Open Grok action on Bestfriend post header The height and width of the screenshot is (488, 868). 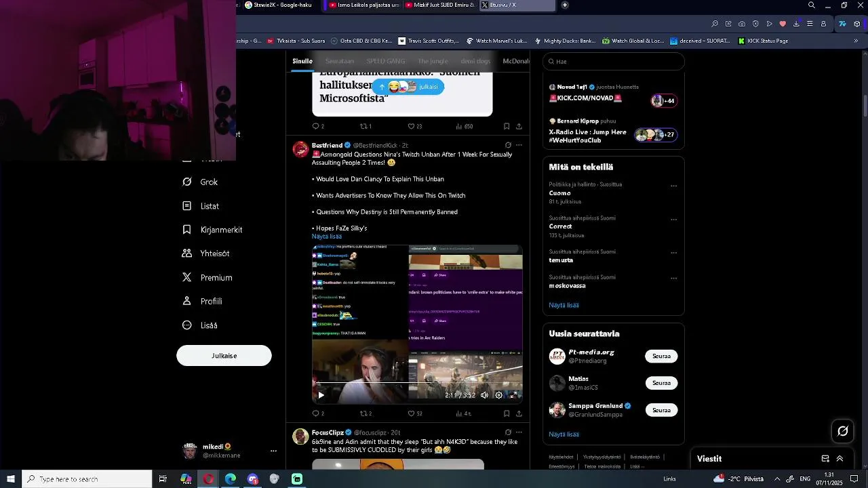508,145
